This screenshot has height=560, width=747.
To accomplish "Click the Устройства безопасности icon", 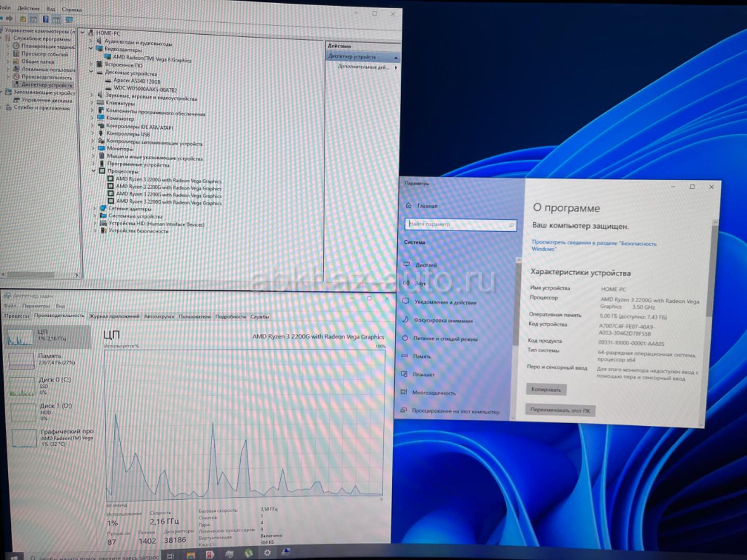I will click(103, 231).
